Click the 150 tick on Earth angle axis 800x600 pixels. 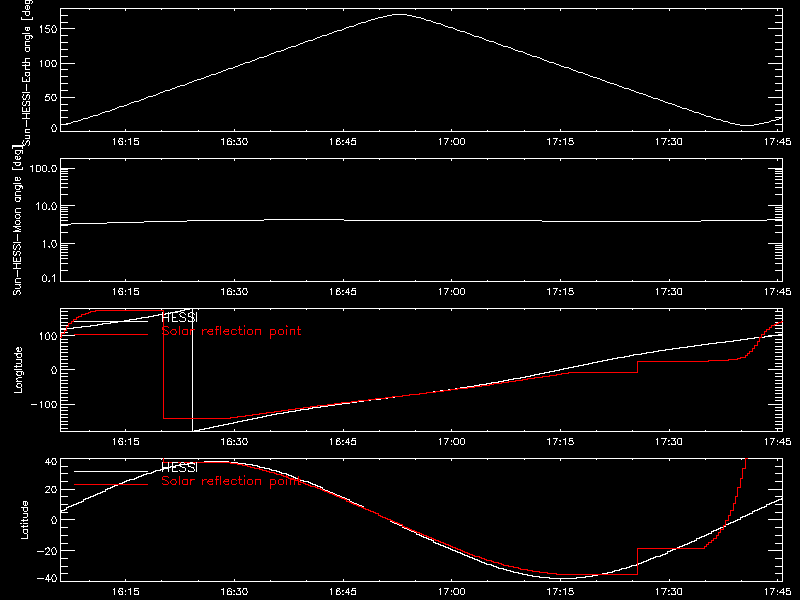[x=47, y=30]
